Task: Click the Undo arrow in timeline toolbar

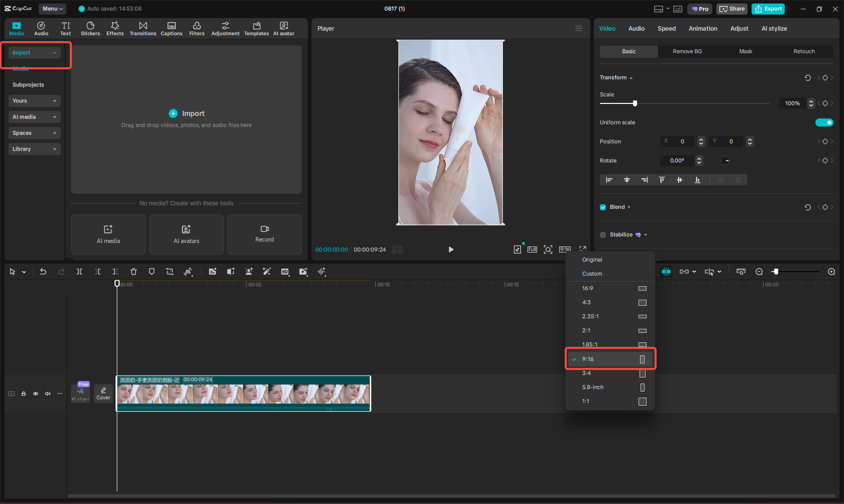Action: click(x=43, y=272)
